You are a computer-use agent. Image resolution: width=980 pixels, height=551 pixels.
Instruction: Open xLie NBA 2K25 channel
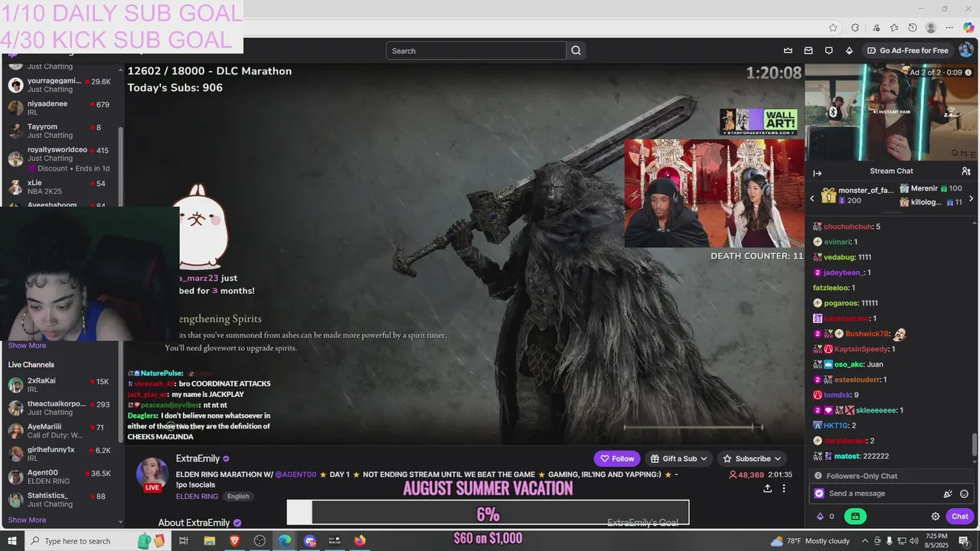(x=61, y=187)
